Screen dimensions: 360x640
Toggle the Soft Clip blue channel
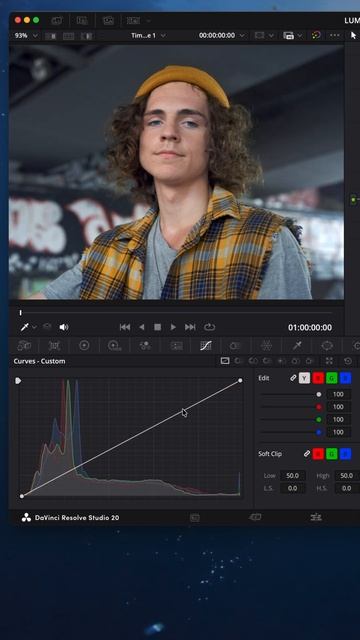click(x=345, y=454)
